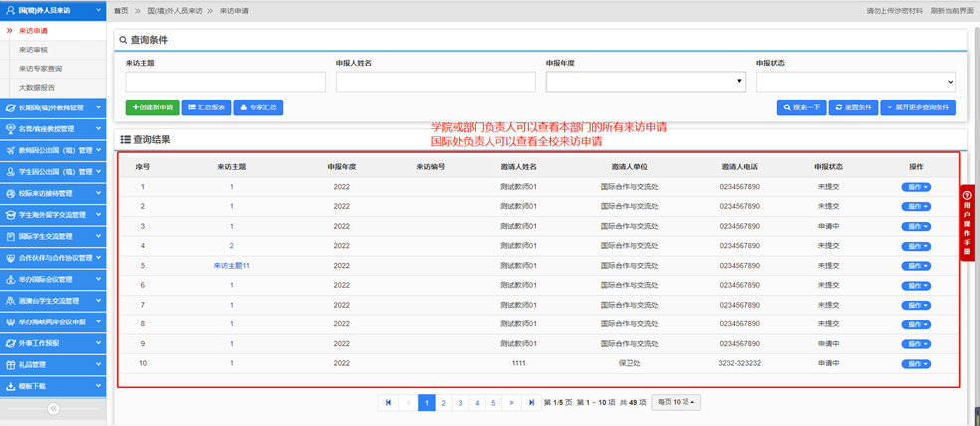Open the 申报年度 dropdown
Viewport: 980px width, 426px height.
coord(646,82)
